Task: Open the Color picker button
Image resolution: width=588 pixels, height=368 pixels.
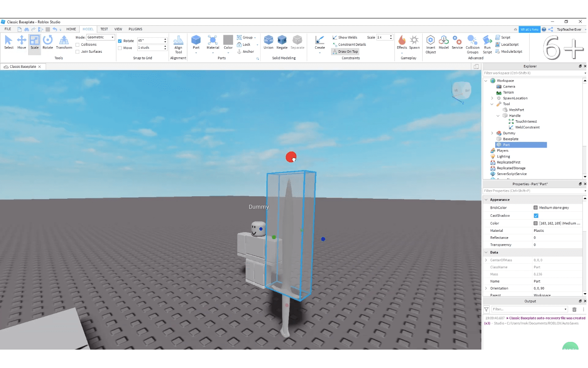Action: pos(228,43)
